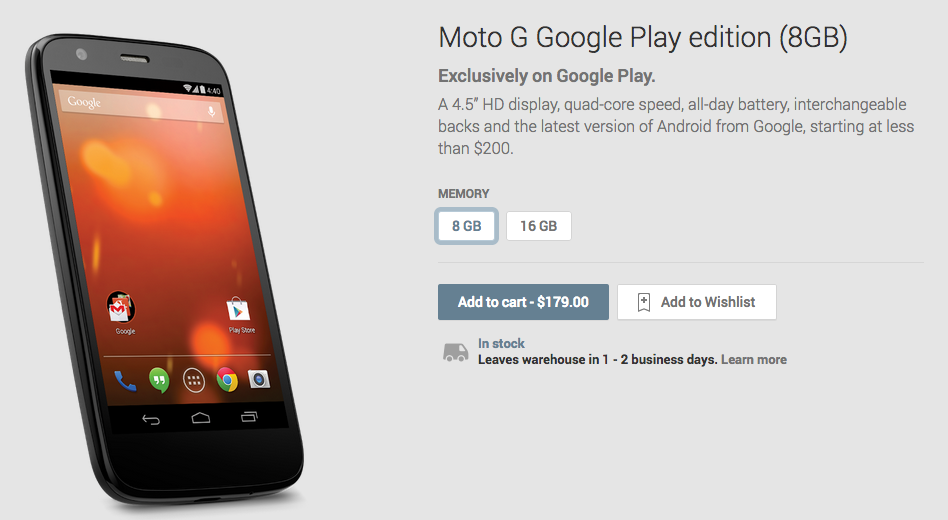Open the Learn more shipping link
The width and height of the screenshot is (948, 520).
753,360
